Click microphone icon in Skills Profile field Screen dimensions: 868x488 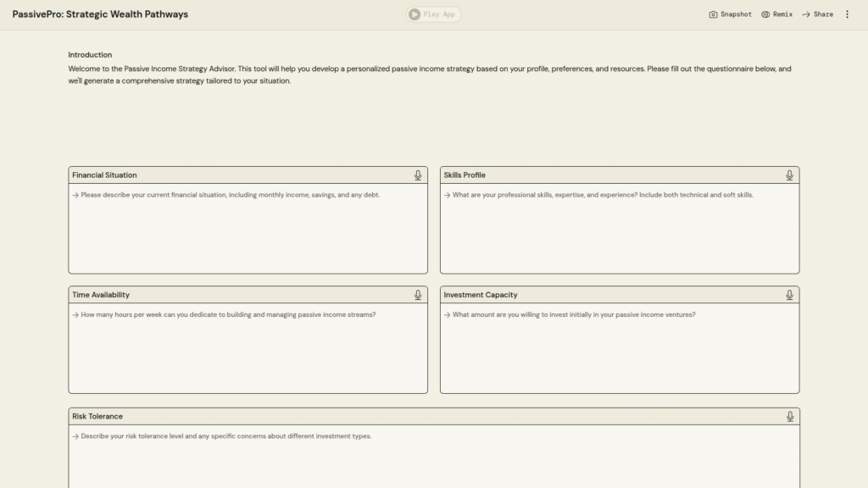point(789,175)
